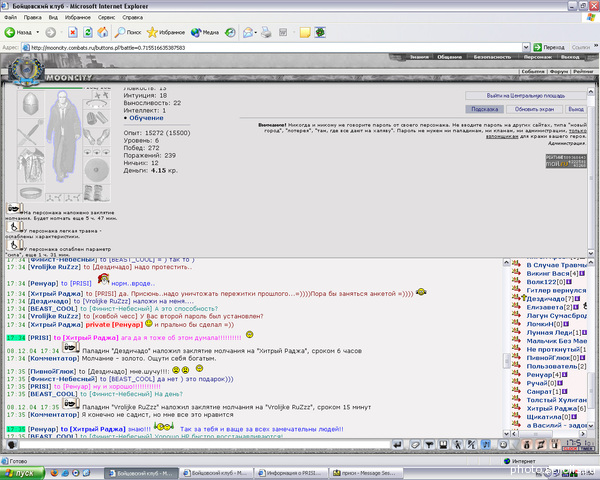Viewport: 600px width, 480px height.
Task: Open the Правка menu
Action: 33,17
